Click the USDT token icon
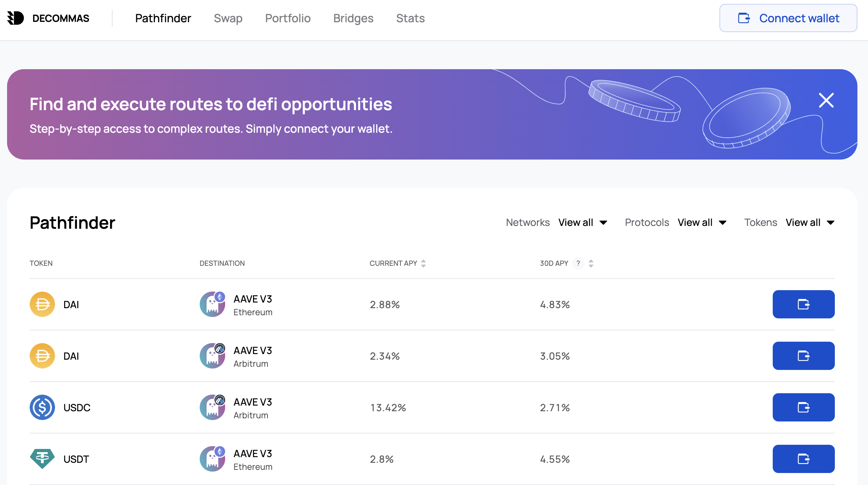The width and height of the screenshot is (868, 485). click(x=42, y=459)
